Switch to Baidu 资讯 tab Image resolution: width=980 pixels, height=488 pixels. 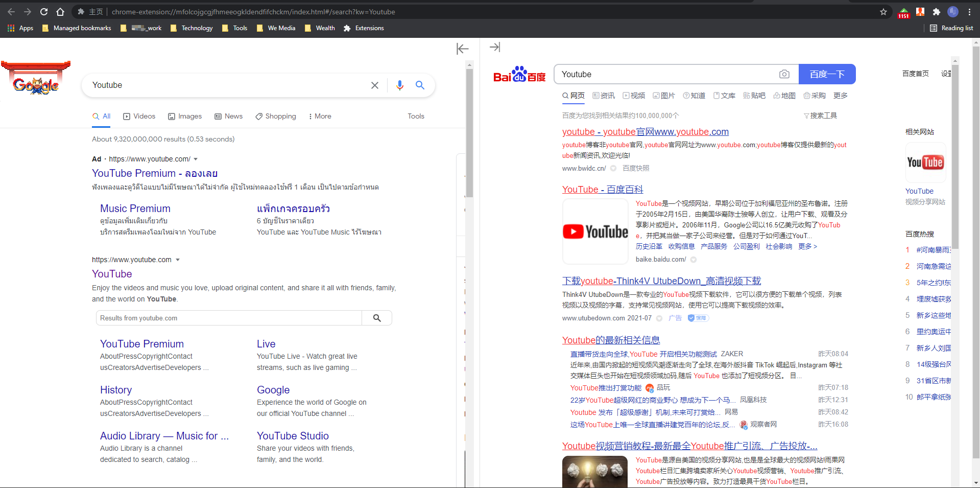[x=604, y=96]
